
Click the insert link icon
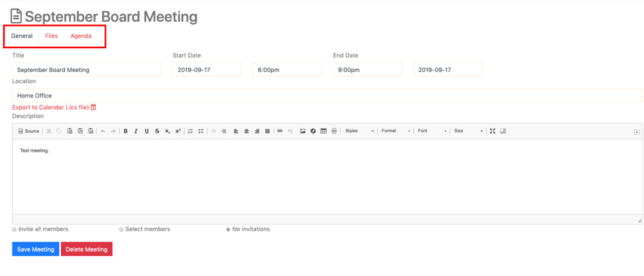[280, 131]
